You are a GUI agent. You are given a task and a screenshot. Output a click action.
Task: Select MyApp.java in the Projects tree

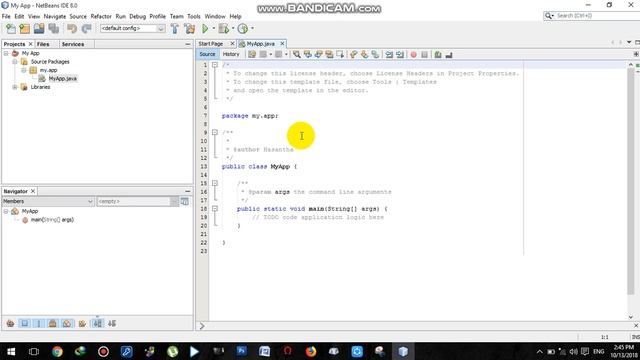click(x=62, y=78)
